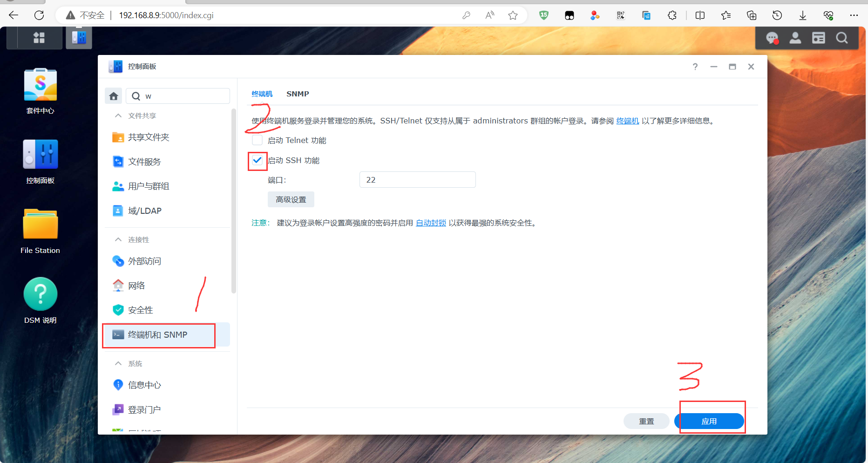The image size is (868, 463).
Task: Click the Control Panel home icon
Action: 114,96
